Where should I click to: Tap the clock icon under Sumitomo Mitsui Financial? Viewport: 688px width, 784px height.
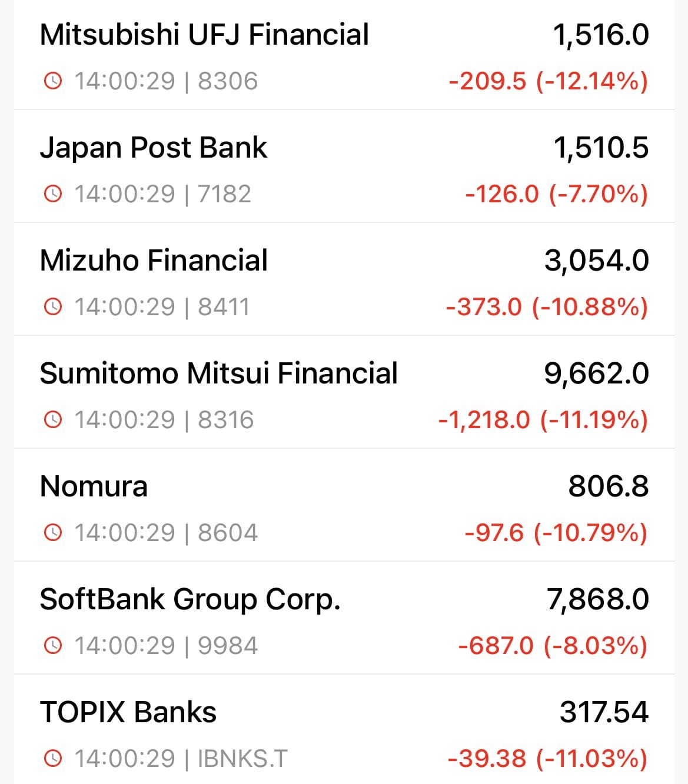point(53,419)
